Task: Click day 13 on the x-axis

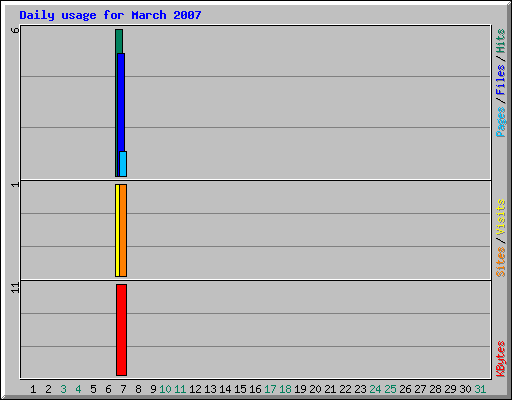Action: 210,389
